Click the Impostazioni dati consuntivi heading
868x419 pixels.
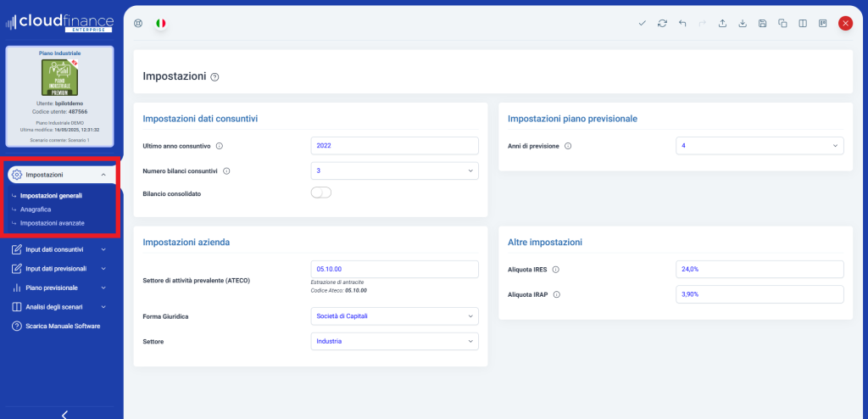click(200, 119)
